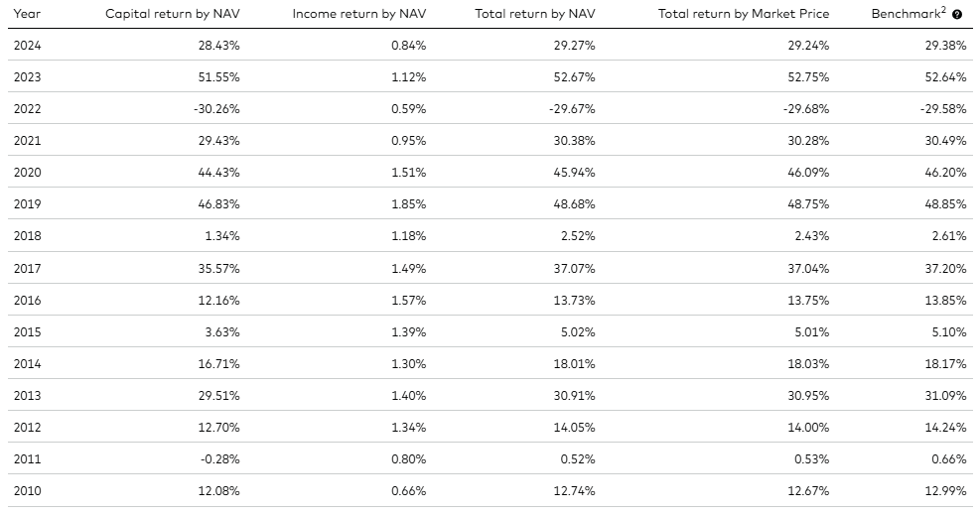Click the 18.01% total return cell
Image resolution: width=980 pixels, height=515 pixels.
pos(576,363)
